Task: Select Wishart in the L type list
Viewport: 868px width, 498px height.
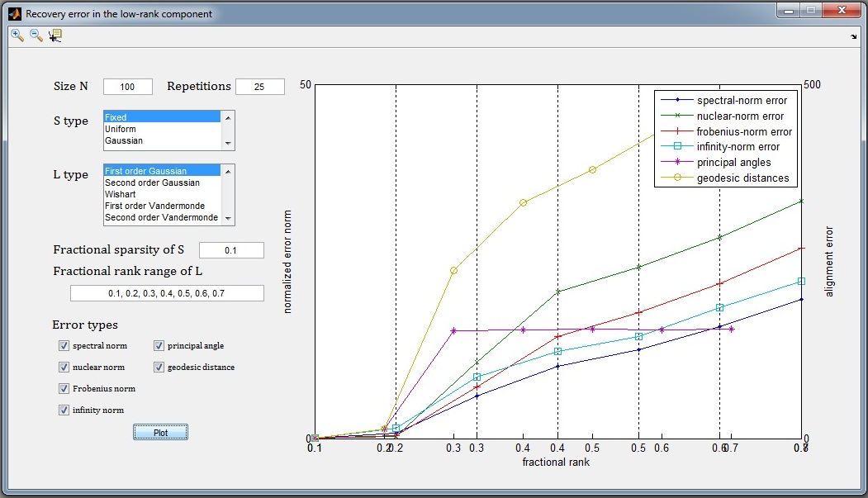Action: pyautogui.click(x=121, y=194)
